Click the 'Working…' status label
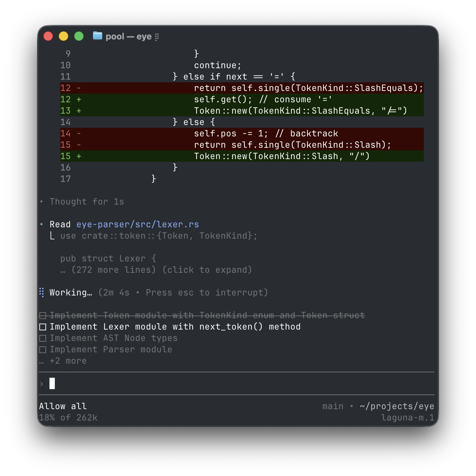 click(x=71, y=293)
